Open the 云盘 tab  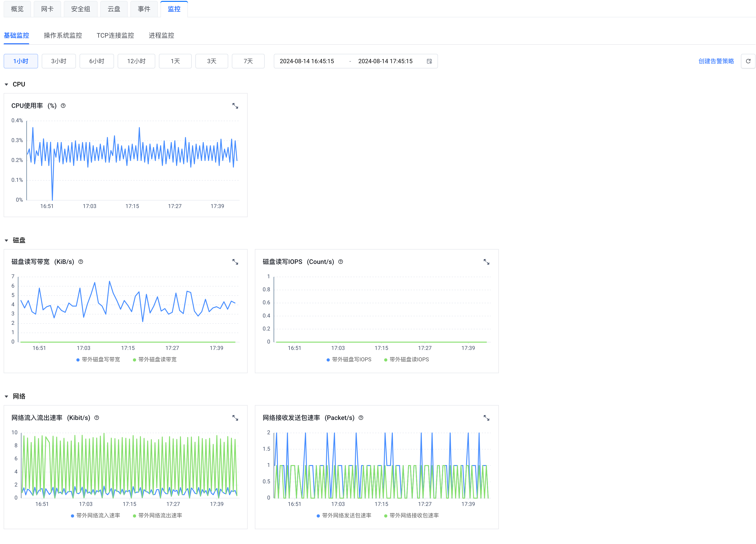(114, 9)
